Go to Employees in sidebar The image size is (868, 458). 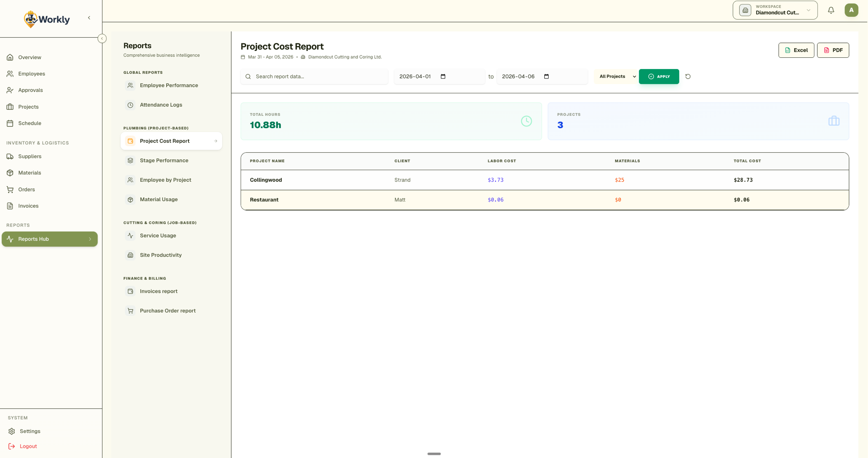click(x=31, y=74)
